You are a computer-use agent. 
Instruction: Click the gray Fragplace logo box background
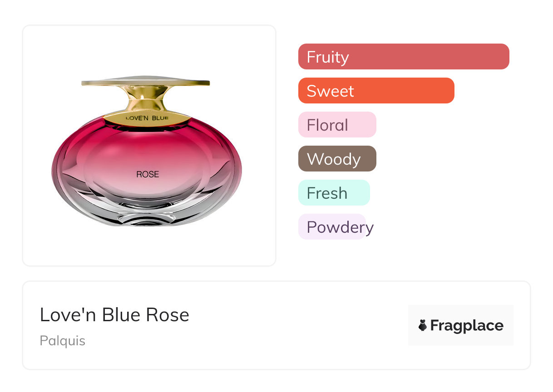coord(461,313)
